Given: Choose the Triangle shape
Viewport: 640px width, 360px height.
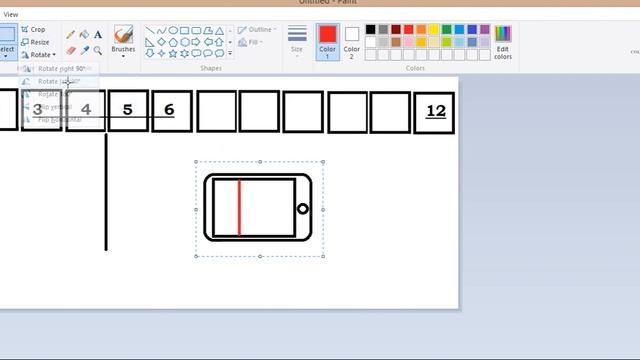Looking at the screenshot, I should click(x=219, y=31).
